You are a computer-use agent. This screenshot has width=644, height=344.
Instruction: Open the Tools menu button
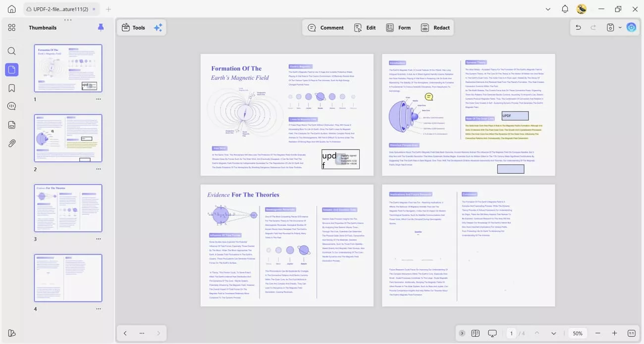133,27
